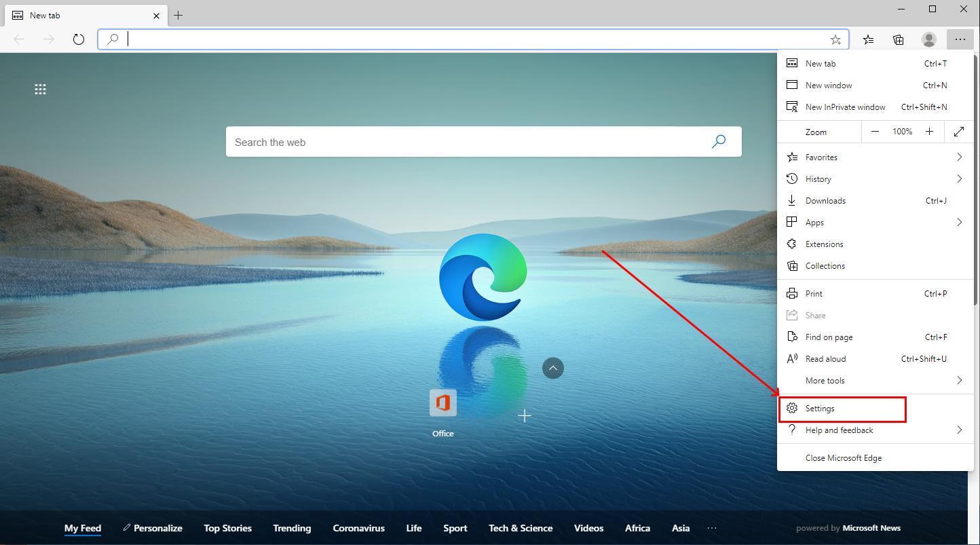Switch to Coronavirus tab
Image resolution: width=980 pixels, height=545 pixels.
358,528
